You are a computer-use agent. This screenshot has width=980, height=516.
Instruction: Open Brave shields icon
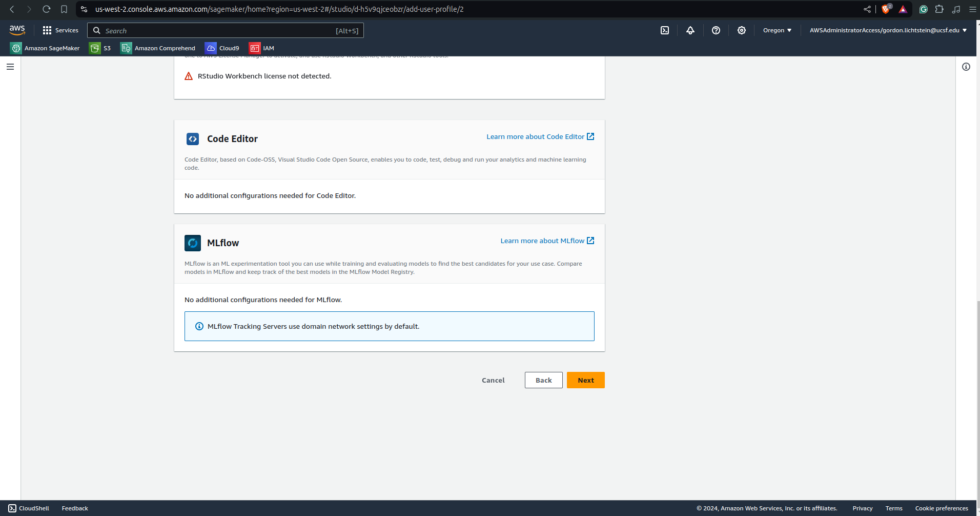point(886,9)
